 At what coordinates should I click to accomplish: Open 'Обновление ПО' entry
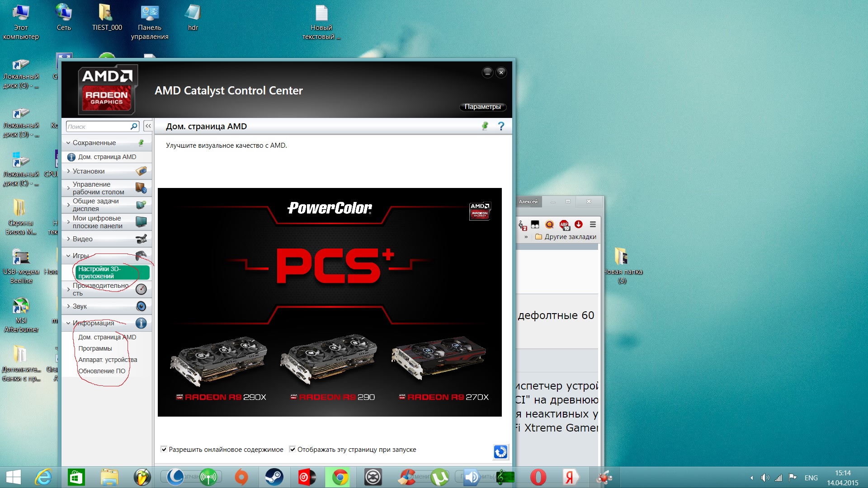click(102, 371)
